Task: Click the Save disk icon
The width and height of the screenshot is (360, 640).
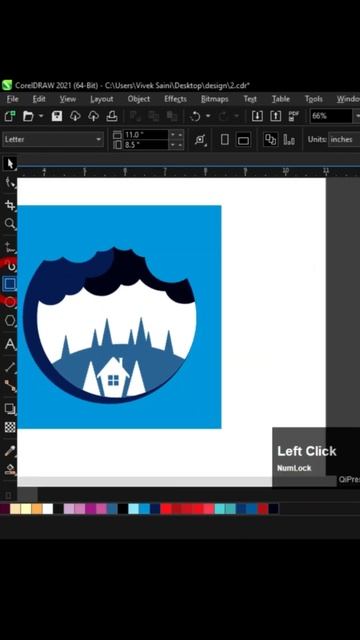Action: click(57, 116)
